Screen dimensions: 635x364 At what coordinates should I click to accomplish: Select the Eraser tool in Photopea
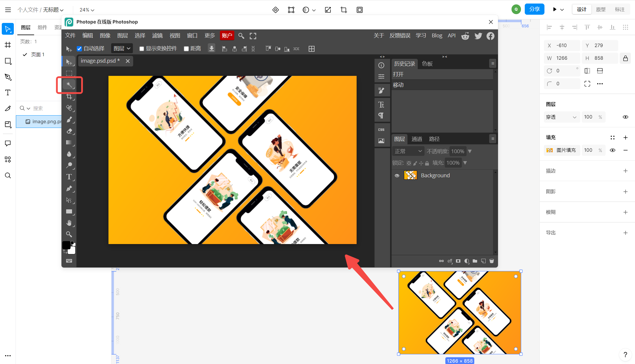tap(69, 131)
